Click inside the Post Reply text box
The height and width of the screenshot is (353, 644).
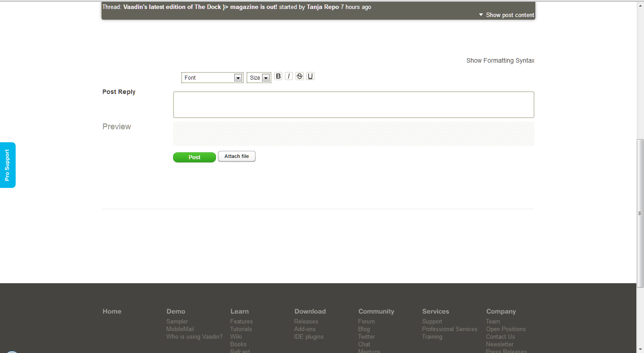click(x=353, y=105)
